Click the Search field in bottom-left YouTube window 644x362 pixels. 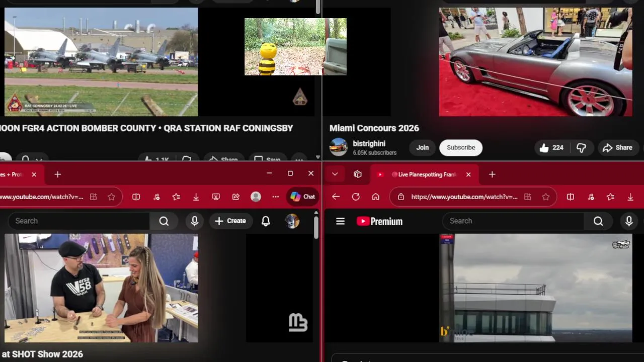point(78,221)
